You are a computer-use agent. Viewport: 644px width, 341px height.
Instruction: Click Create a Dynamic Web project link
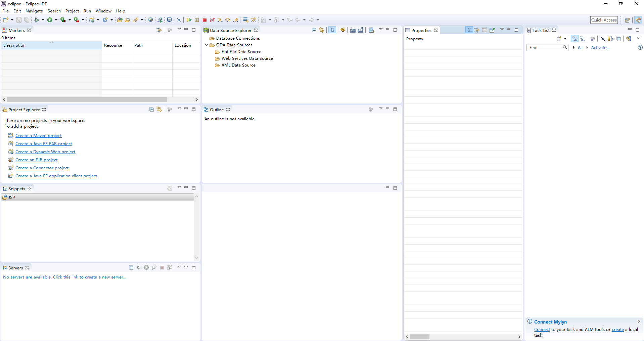(x=45, y=152)
